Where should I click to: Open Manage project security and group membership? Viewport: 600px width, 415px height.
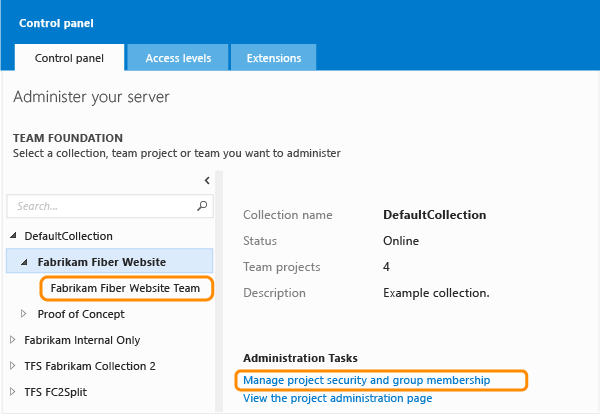(x=367, y=380)
